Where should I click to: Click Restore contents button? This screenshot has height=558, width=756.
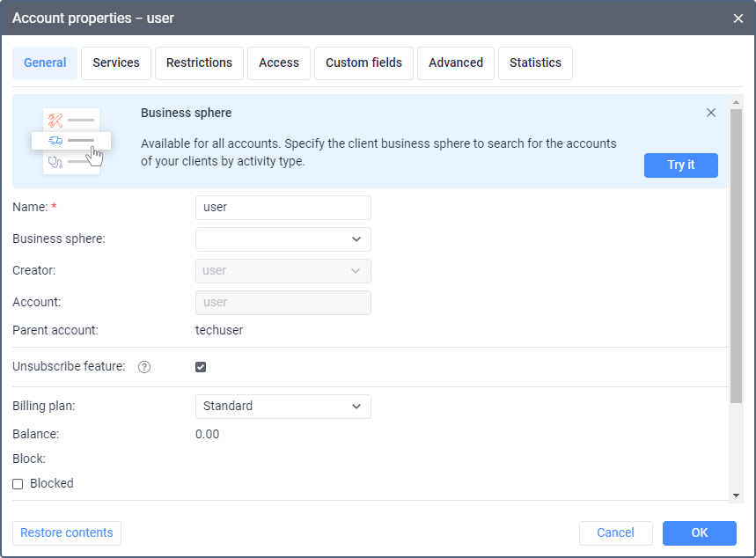[67, 533]
